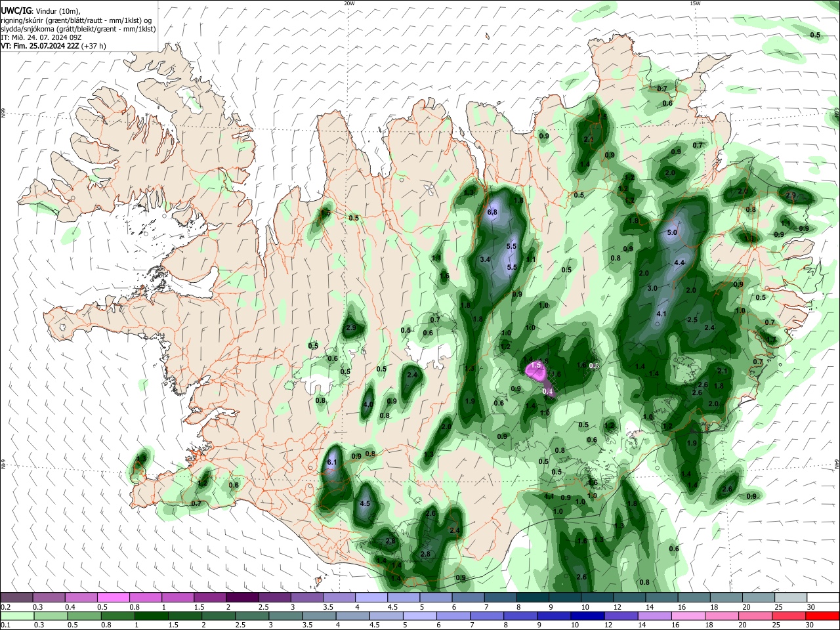Click the 3.4 value in the central rain band
Image resolution: width=840 pixels, height=630 pixels.
tap(486, 260)
